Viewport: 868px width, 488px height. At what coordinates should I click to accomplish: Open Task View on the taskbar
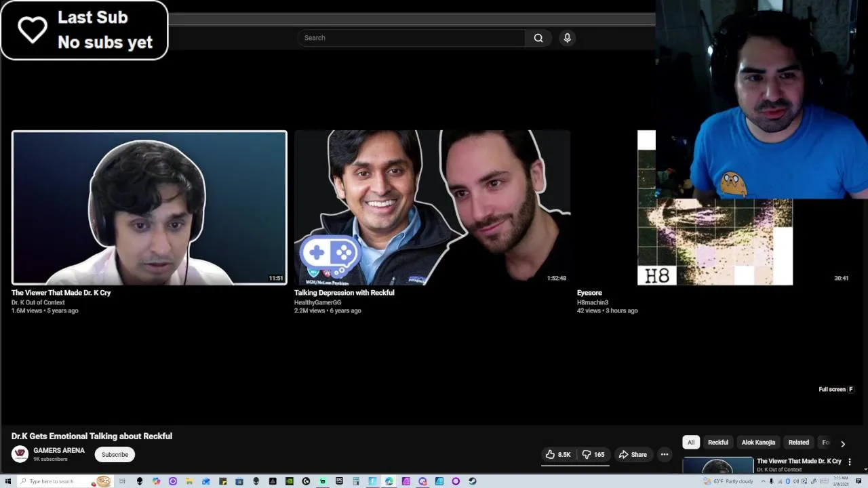click(x=122, y=481)
